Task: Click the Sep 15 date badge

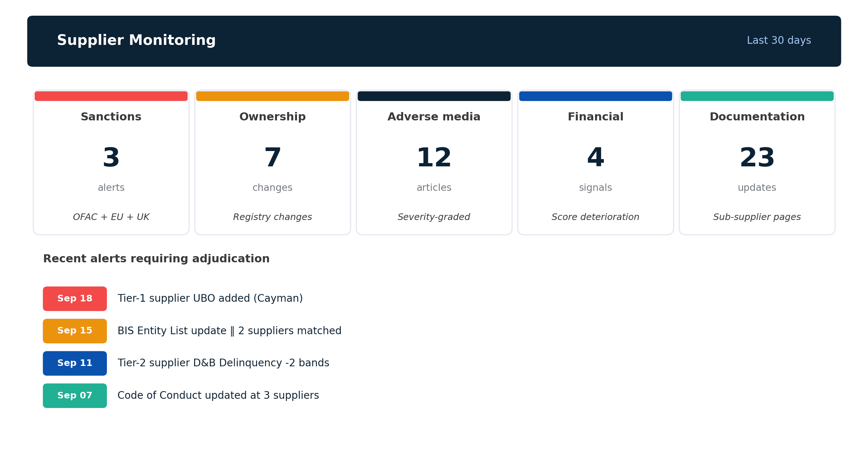Action: click(74, 331)
